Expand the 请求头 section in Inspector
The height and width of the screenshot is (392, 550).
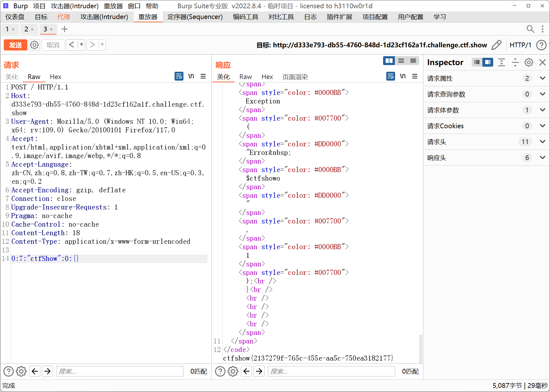coord(542,142)
